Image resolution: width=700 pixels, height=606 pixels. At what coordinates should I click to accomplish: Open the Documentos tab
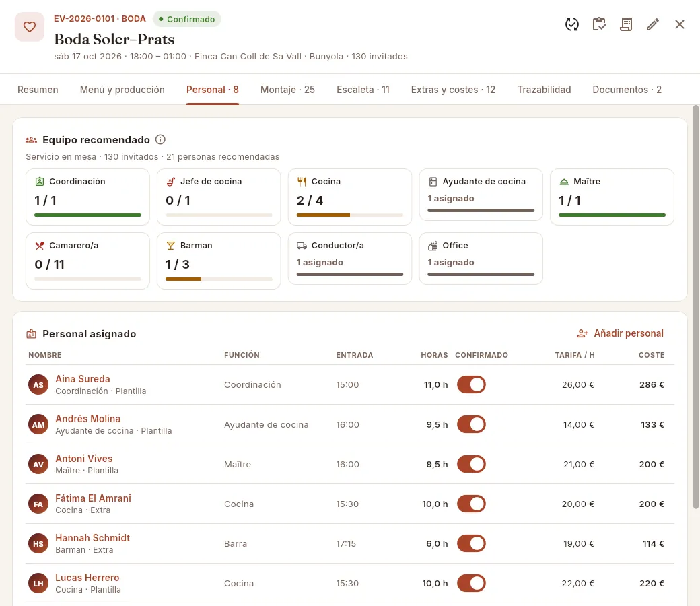[x=627, y=90]
